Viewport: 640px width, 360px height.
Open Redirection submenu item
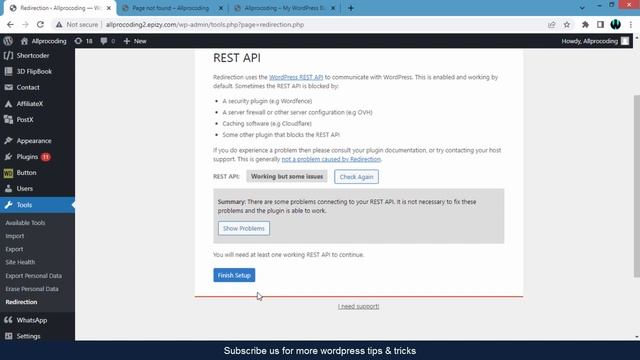pyautogui.click(x=21, y=302)
